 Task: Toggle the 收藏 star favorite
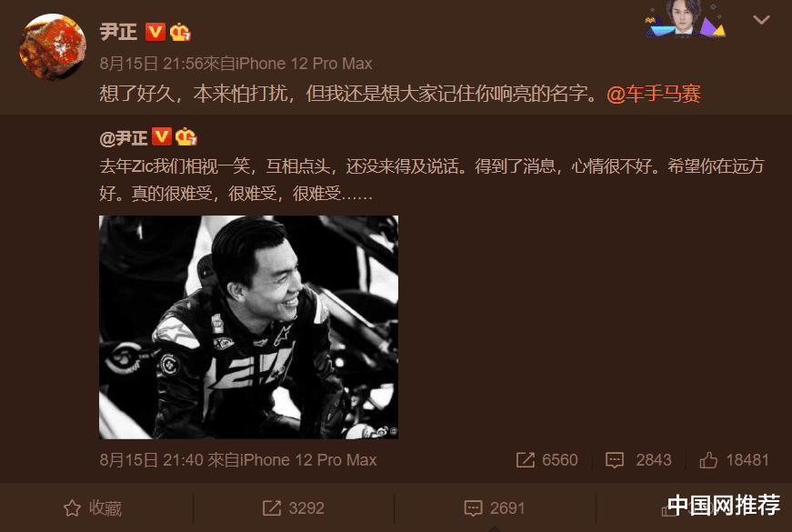click(x=93, y=507)
